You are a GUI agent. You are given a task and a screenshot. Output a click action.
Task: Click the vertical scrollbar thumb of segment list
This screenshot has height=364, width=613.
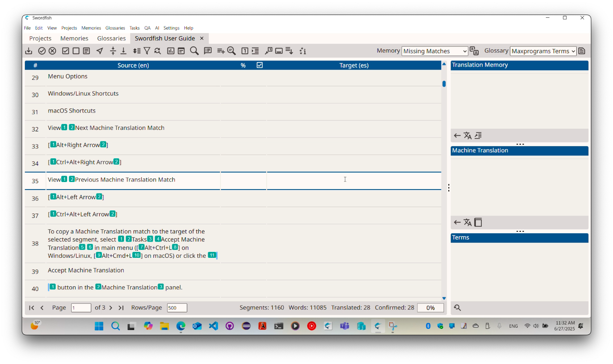[444, 84]
